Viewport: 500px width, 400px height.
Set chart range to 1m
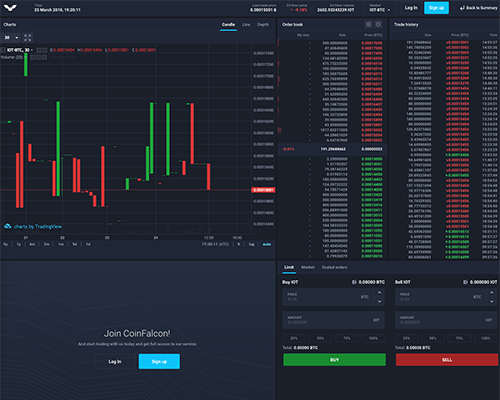pyautogui.click(x=61, y=244)
